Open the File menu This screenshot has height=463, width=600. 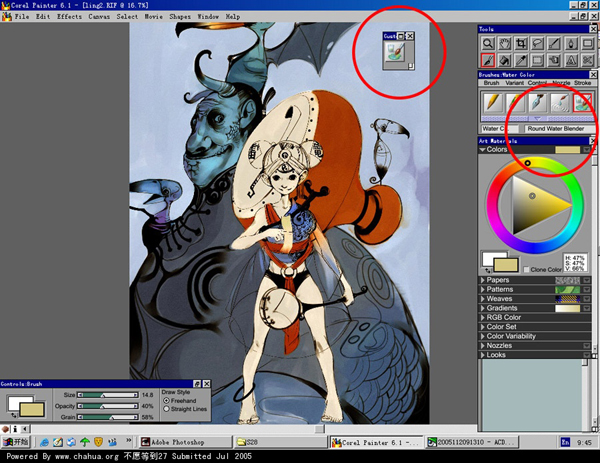point(21,16)
